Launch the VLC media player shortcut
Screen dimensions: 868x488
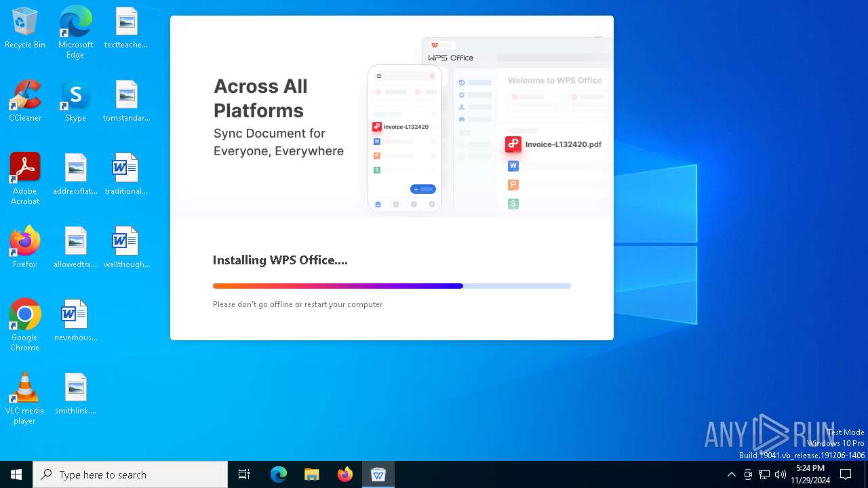click(x=25, y=399)
